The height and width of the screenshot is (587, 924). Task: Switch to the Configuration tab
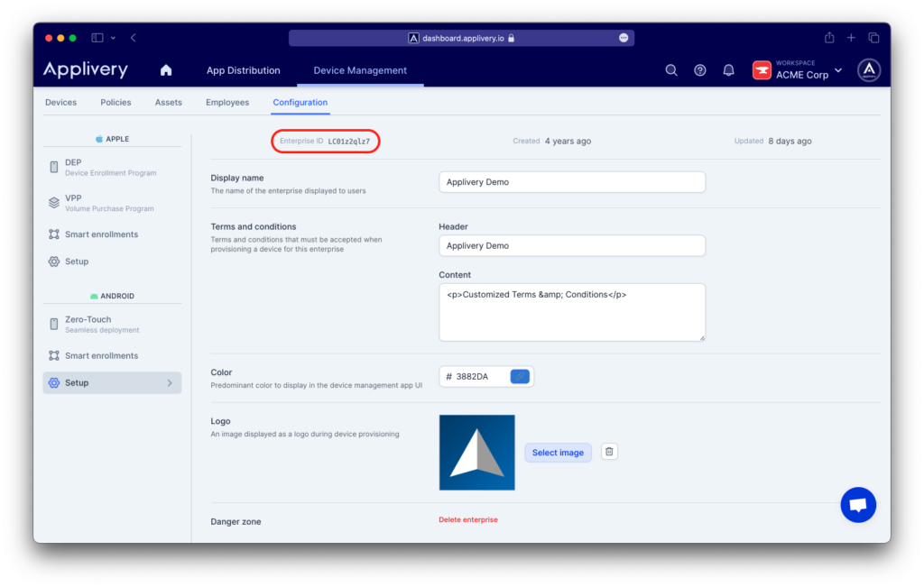(x=300, y=103)
